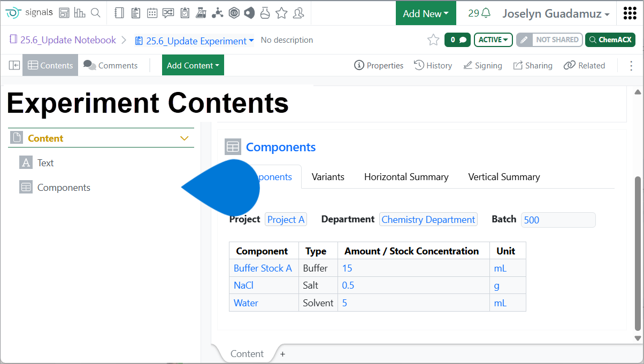Collapse the Content section chevron

[x=185, y=138]
